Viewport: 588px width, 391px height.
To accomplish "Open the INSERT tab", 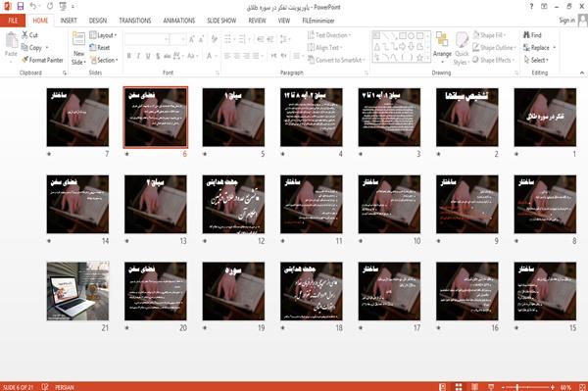I will (x=69, y=21).
